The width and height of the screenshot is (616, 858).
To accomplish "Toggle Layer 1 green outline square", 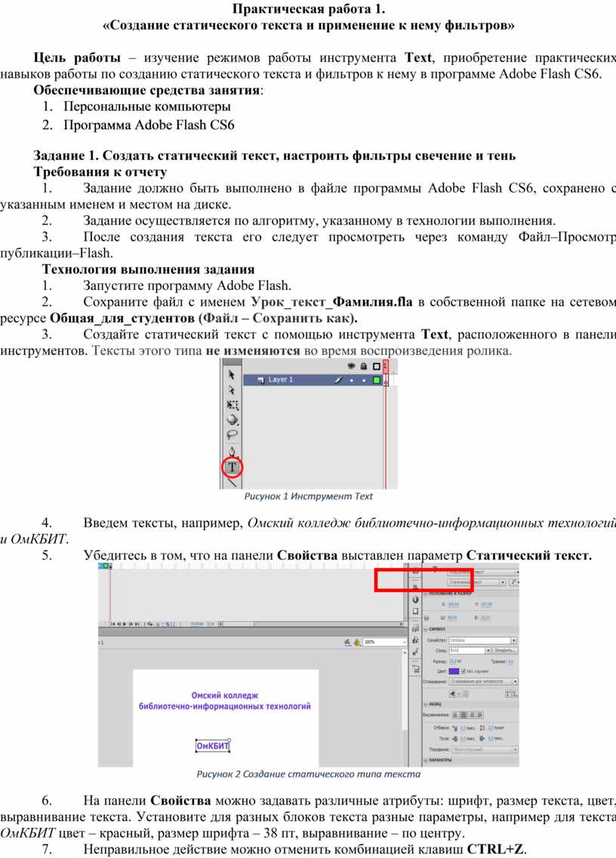I will [x=377, y=380].
